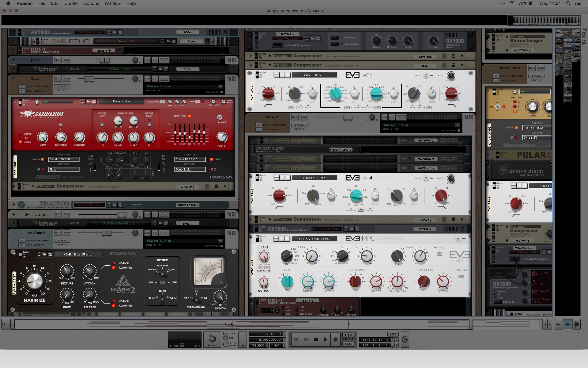
Task: Click the Doomtrain patch name display
Action: coord(121,102)
